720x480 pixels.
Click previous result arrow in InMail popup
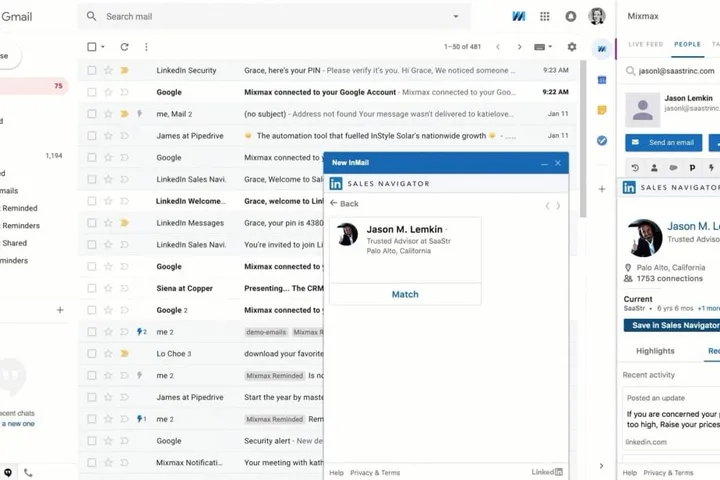point(547,206)
